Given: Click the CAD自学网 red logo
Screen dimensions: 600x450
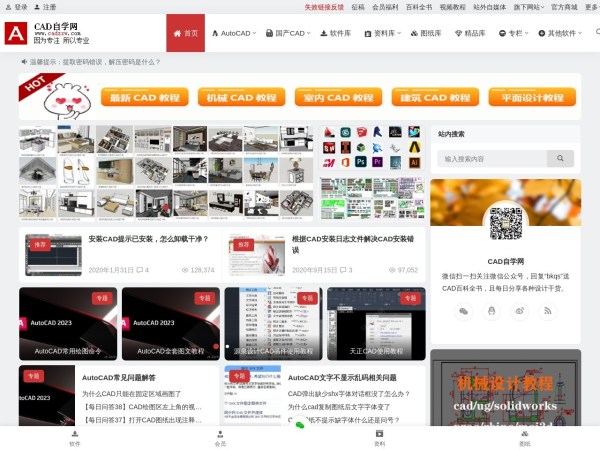Looking at the screenshot, I should (16, 33).
